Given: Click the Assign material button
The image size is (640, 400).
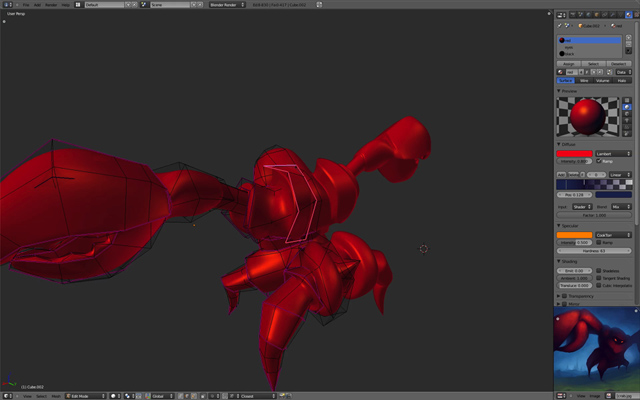Looking at the screenshot, I should point(569,63).
